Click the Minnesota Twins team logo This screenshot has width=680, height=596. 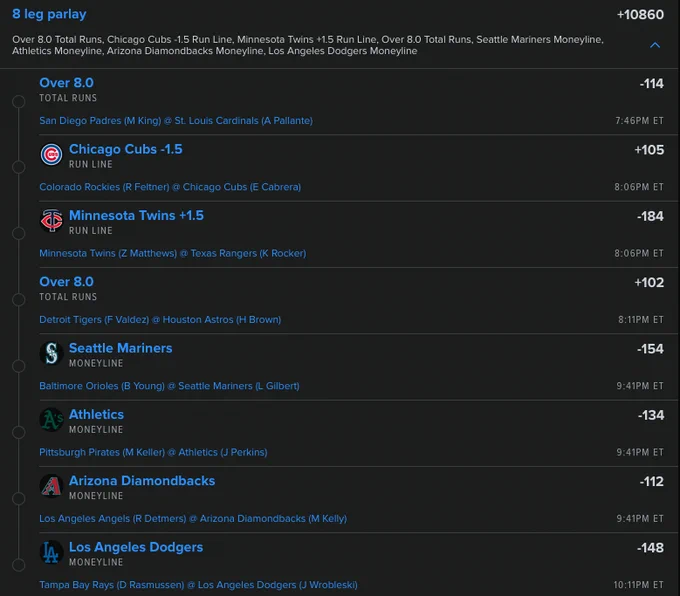(51, 220)
